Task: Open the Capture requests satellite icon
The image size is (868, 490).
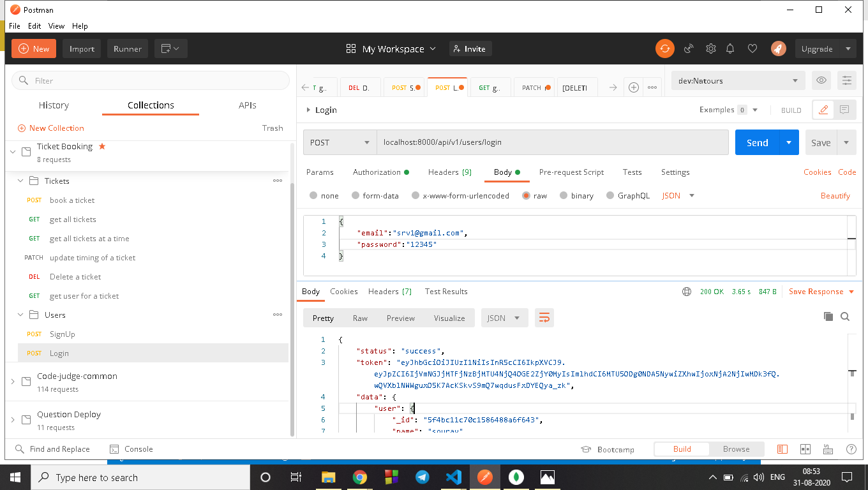Action: click(689, 48)
